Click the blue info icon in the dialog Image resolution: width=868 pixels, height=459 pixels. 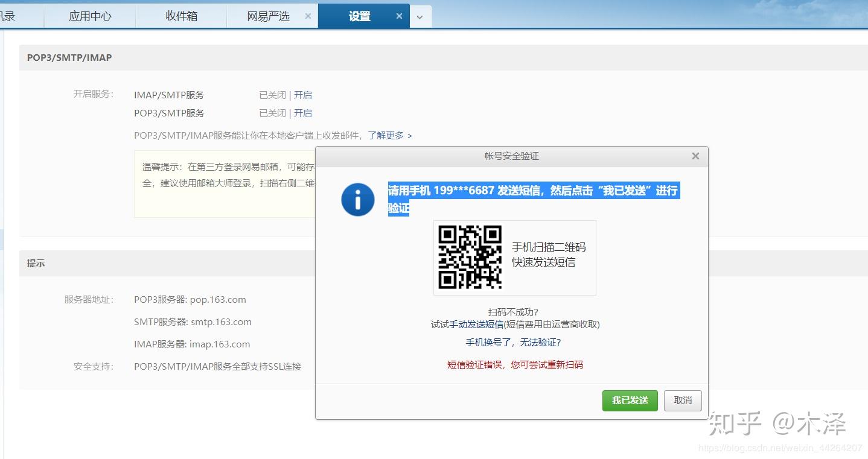pos(357,199)
